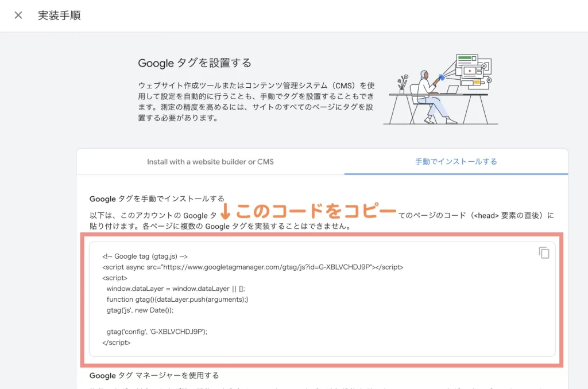Click the Google タグを手動でインストールする subheading
Viewport: 588px width, 389px height.
(157, 199)
